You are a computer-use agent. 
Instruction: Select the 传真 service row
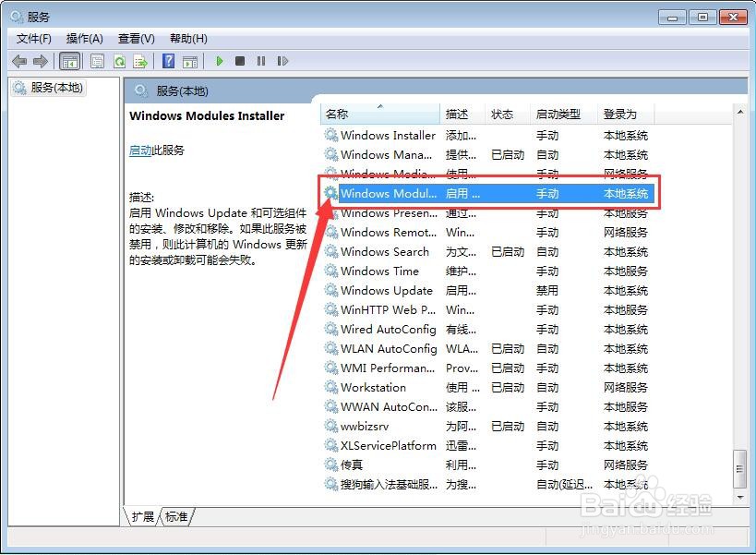(487, 465)
